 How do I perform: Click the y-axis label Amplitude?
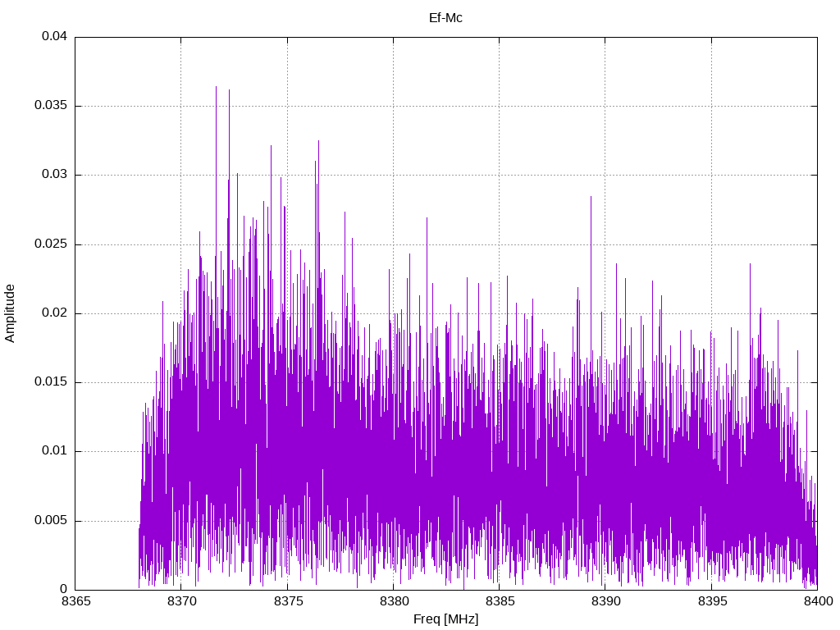tap(10, 313)
